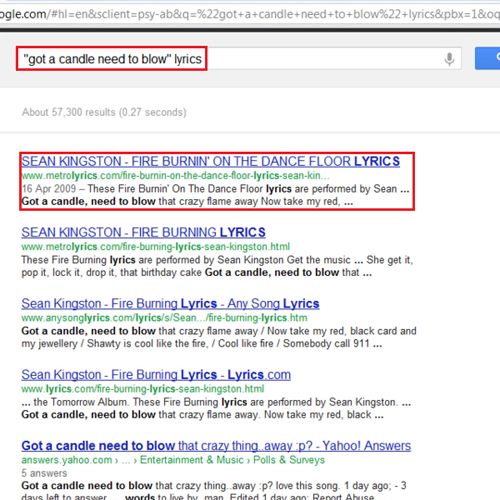This screenshot has height=500, width=500.
Task: Open the Fire Burnin' On The Dance Floor Lyrics result
Action: point(211,161)
